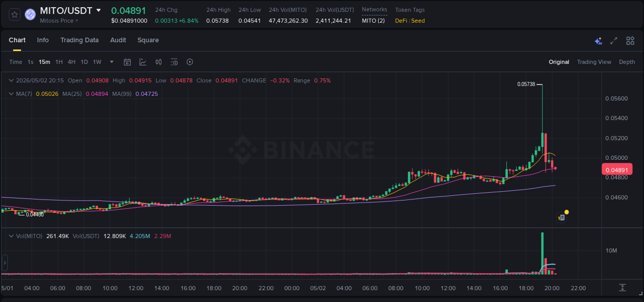The width and height of the screenshot is (644, 302).
Task: Click the MA(25) pink value 0.04894
Action: pos(97,94)
